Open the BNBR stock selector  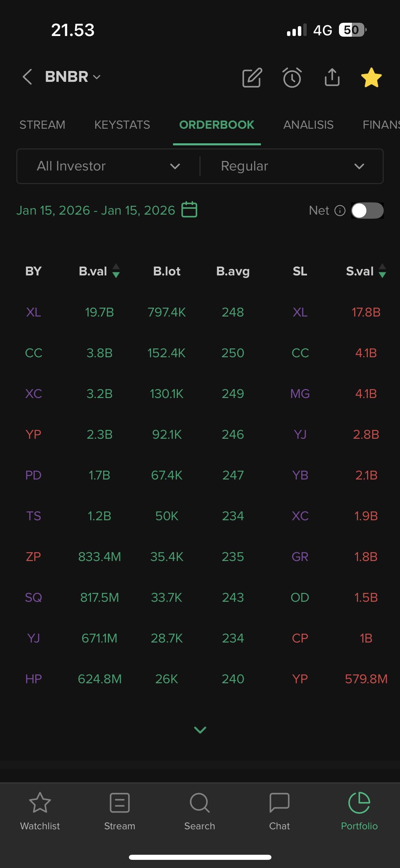pos(73,77)
